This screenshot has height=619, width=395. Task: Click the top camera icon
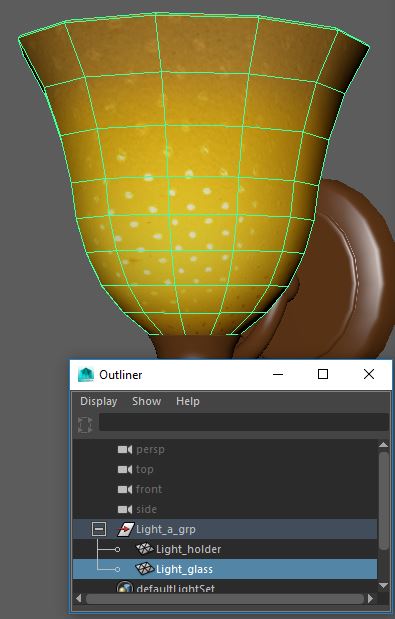[x=125, y=469]
